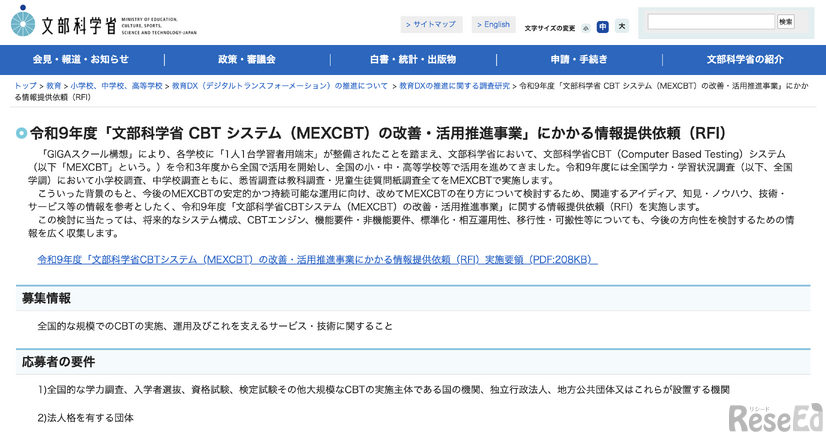Image resolution: width=826 pixels, height=434 pixels.
Task: Set font size to large (大)
Action: coord(622,26)
